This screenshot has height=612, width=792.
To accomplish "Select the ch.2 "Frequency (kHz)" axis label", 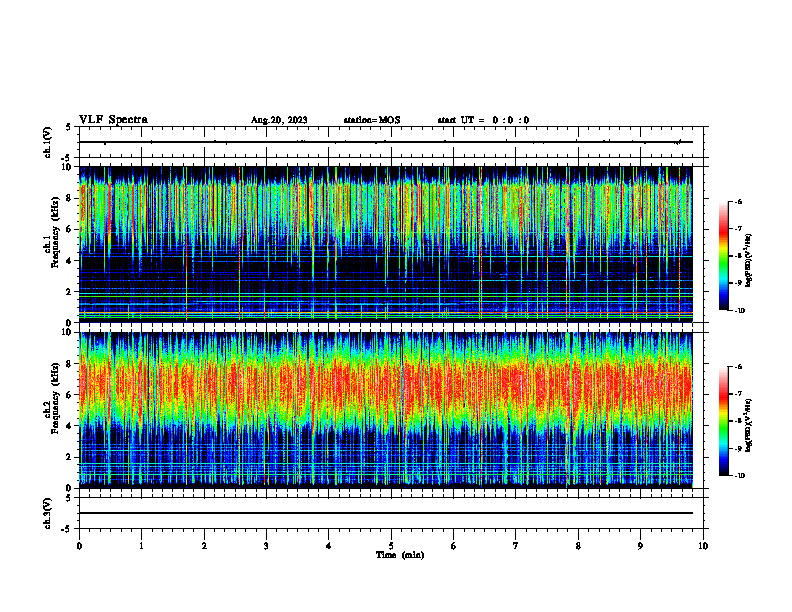I will pos(54,398).
